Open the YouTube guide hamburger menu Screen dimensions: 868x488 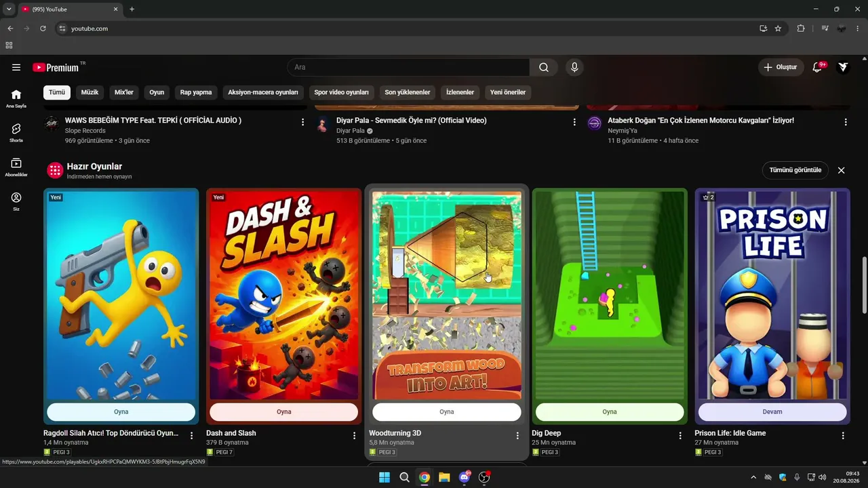click(x=16, y=67)
